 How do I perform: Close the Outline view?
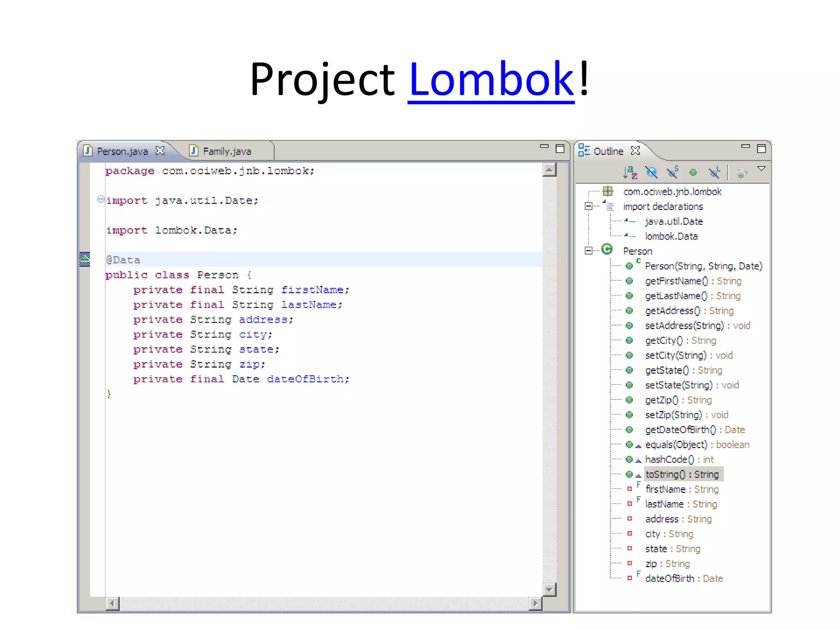[635, 151]
